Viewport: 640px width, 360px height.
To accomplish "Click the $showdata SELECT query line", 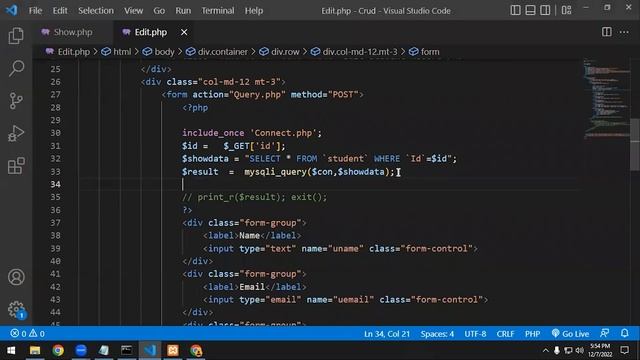I will tap(319, 158).
